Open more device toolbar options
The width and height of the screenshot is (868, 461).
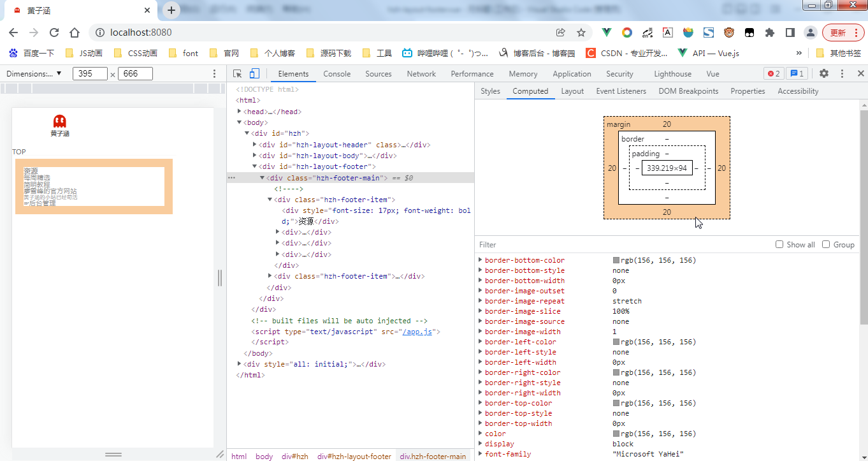[214, 74]
